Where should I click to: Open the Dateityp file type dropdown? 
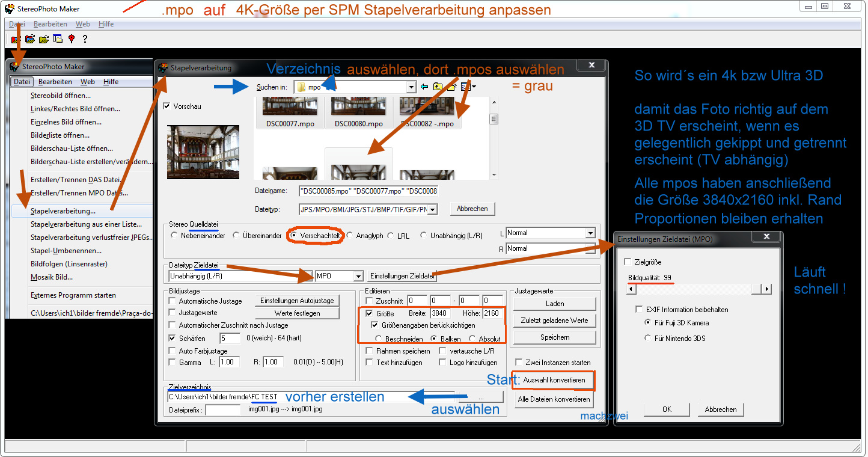(x=432, y=209)
